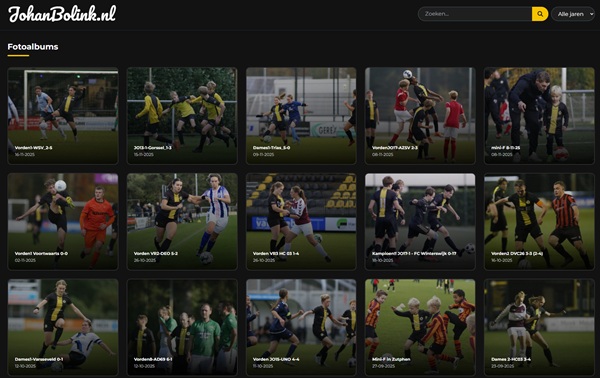This screenshot has width=600, height=378.
Task: Click the Fotoalbums section heading
Action: pyautogui.click(x=33, y=47)
